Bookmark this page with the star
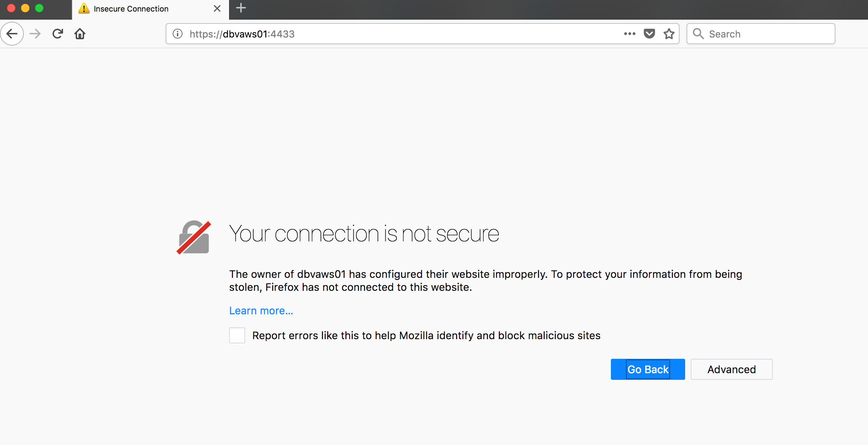Viewport: 868px width, 445px height. (669, 34)
